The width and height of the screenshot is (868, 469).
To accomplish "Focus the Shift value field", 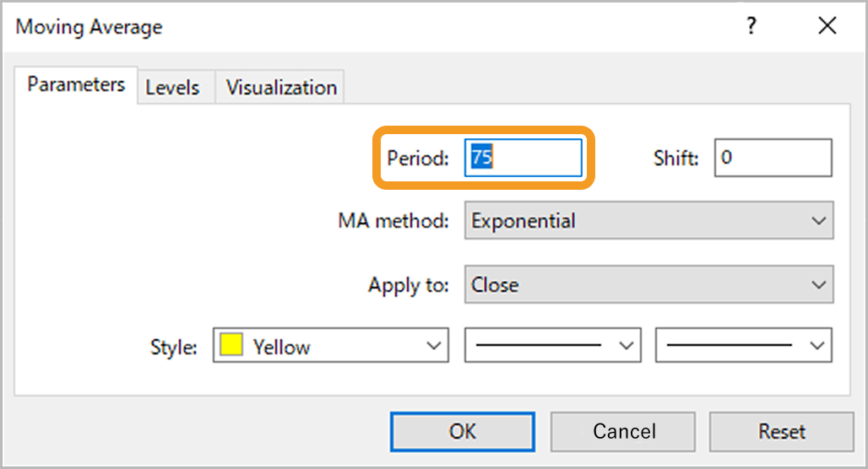I will 773,158.
